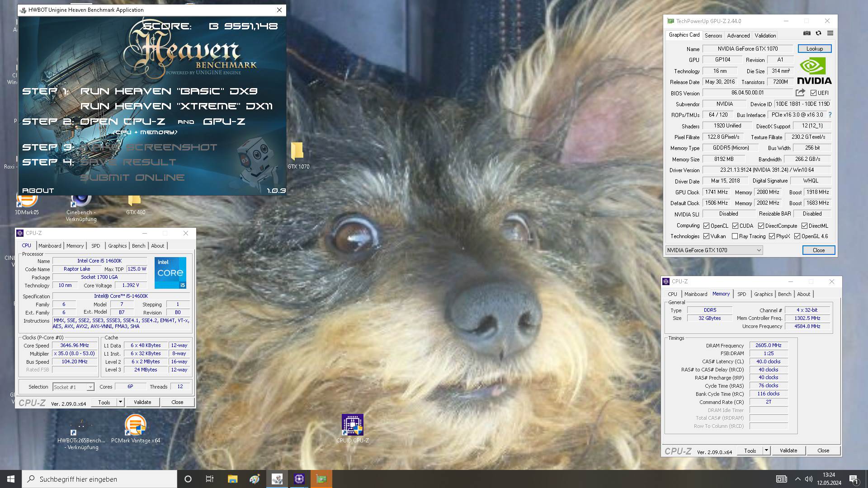Click the touch keyboard tray icon
Viewport: 868px width, 488px height.
[782, 479]
